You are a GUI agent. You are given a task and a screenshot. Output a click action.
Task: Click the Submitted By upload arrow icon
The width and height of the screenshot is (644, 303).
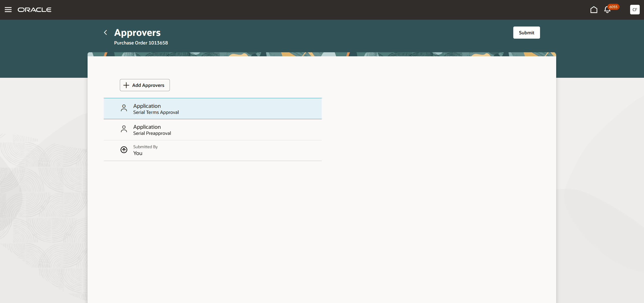[x=124, y=150]
